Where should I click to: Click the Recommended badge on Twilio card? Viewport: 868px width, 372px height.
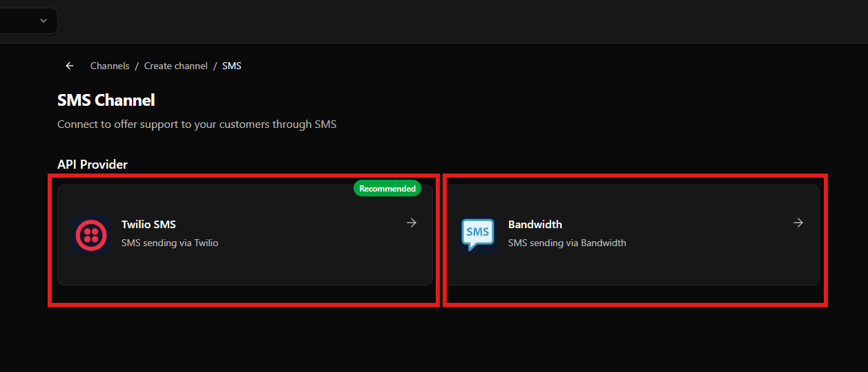click(387, 188)
